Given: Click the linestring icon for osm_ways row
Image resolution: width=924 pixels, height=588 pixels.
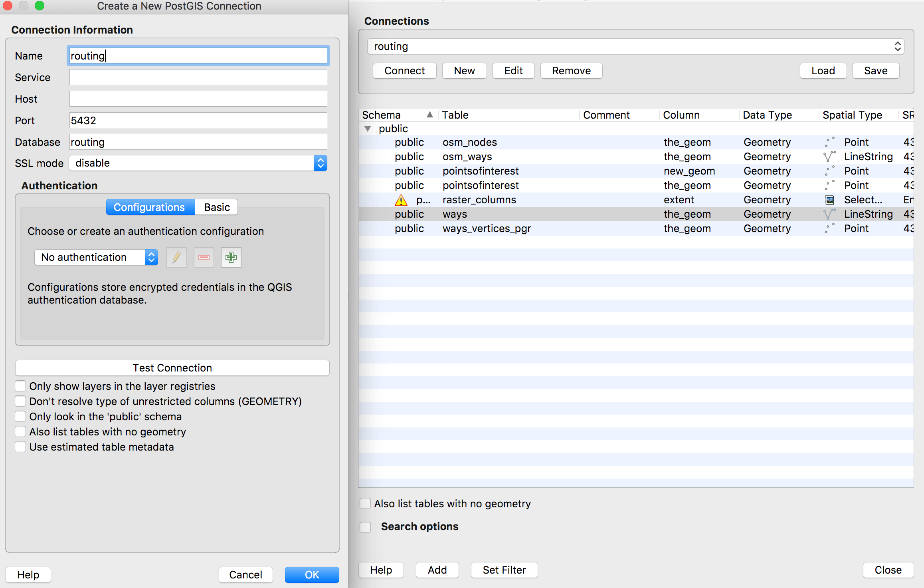Looking at the screenshot, I should tap(830, 157).
